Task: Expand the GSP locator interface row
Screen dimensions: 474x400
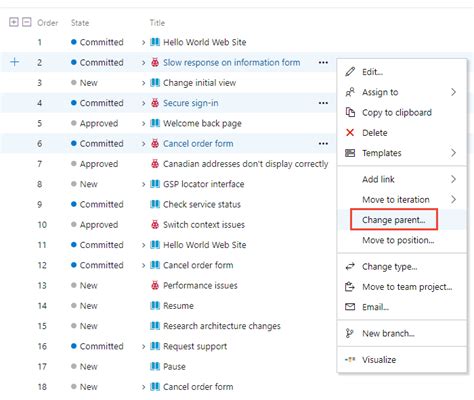Action: coord(143,184)
